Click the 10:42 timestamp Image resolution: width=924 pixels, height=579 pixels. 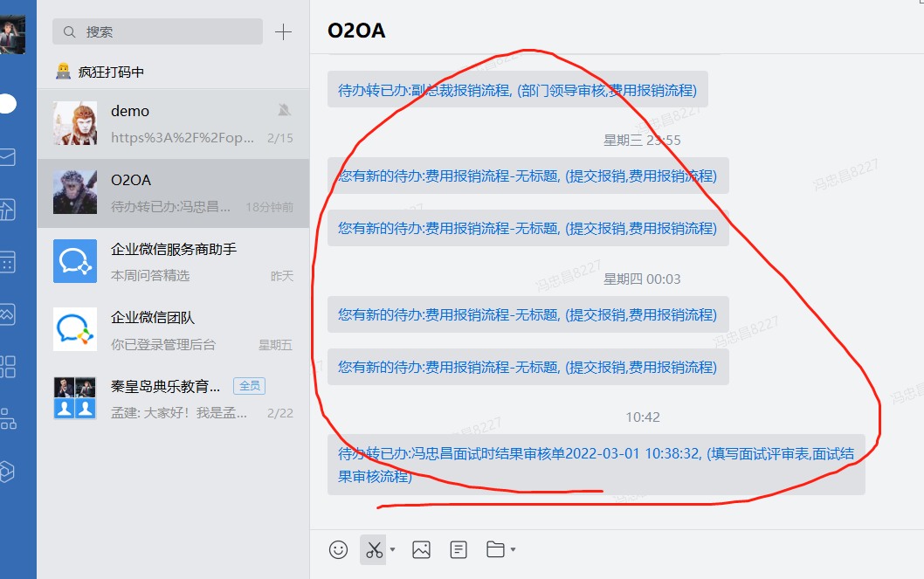tap(642, 417)
